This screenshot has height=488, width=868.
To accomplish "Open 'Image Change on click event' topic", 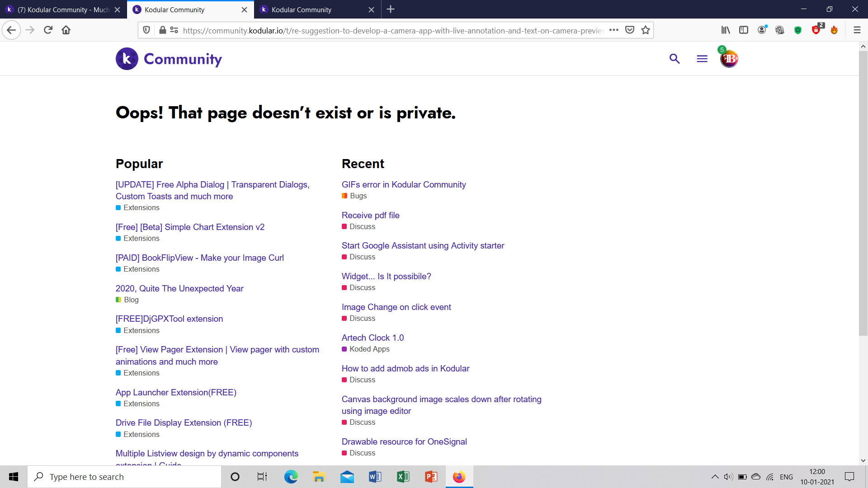I will coord(396,307).
